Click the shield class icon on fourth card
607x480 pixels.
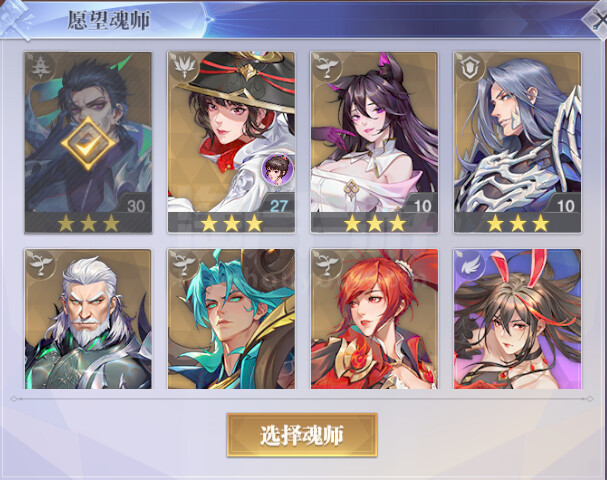[470, 69]
